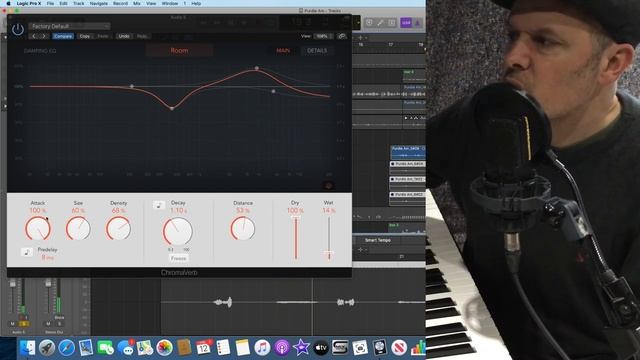Open the Navigate menu
Image resolution: width=640 pixels, height=360 pixels.
[x=99, y=3]
